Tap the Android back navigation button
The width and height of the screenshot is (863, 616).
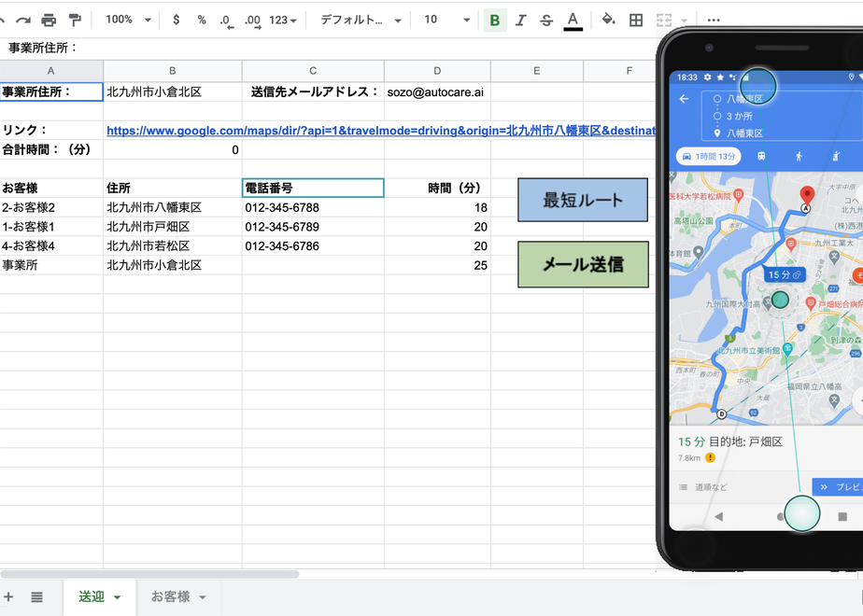(x=718, y=516)
